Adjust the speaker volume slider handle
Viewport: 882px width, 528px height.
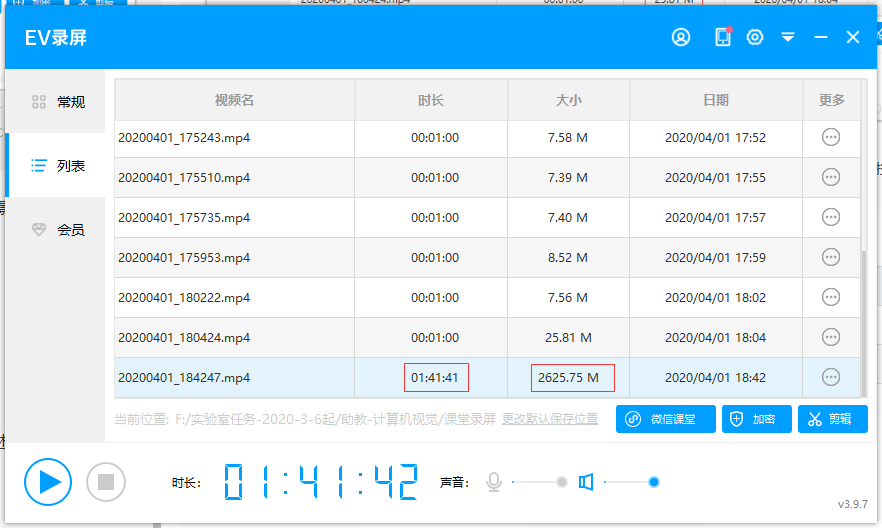[x=654, y=482]
